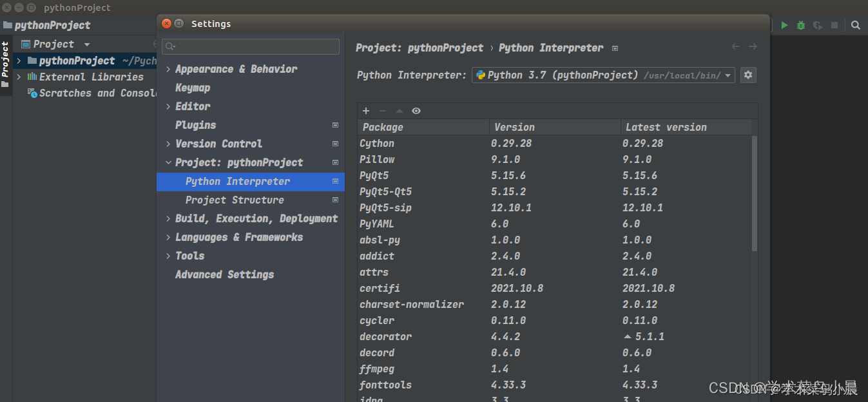The height and width of the screenshot is (402, 868).
Task: Collapse the Project: pythonProject settings node
Action: [x=169, y=163]
